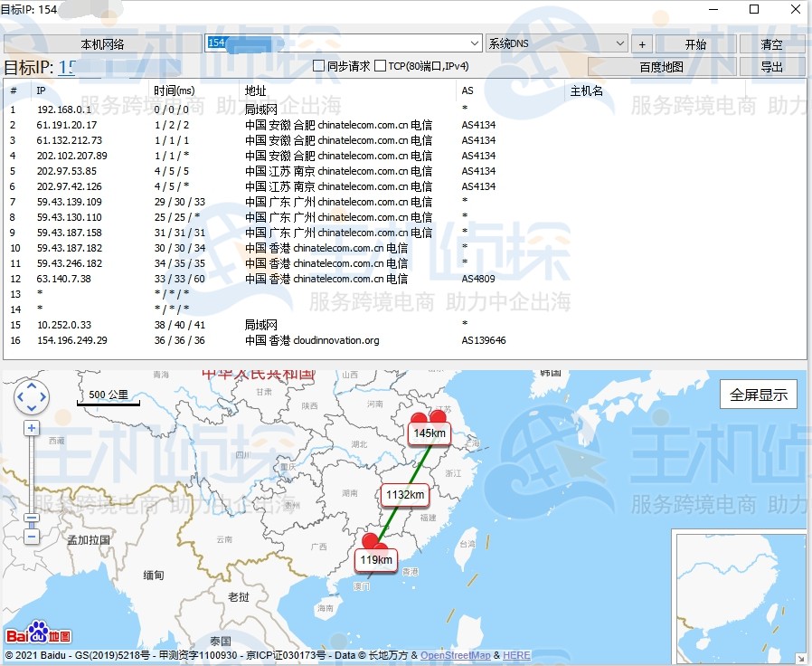
Task: Collapse the overview minimap corner arrow
Action: [800, 658]
